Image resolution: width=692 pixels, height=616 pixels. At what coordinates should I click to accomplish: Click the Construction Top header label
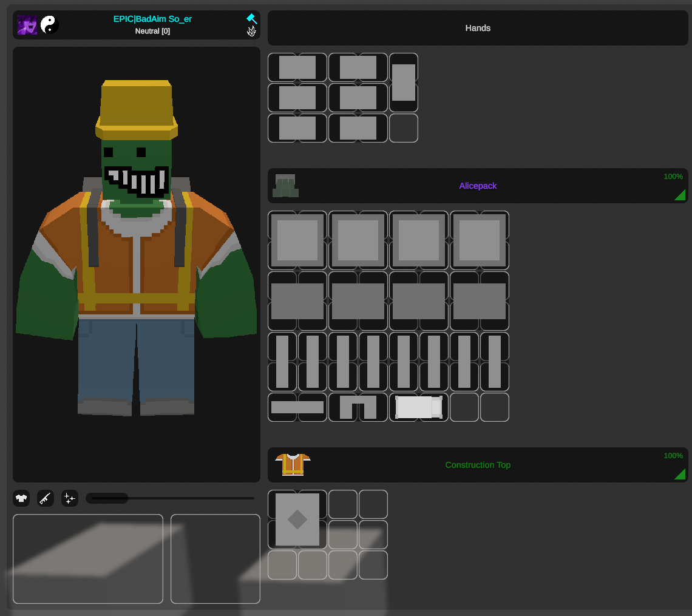478,465
